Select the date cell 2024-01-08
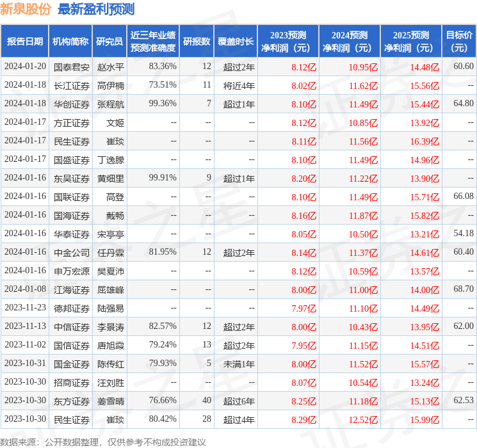The height and width of the screenshot is (448, 477). pyautogui.click(x=25, y=289)
